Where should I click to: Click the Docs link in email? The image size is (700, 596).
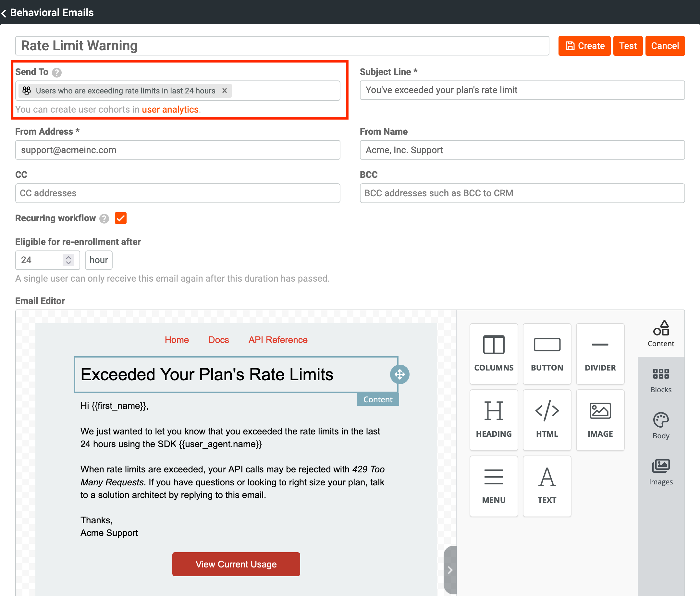[x=219, y=340]
